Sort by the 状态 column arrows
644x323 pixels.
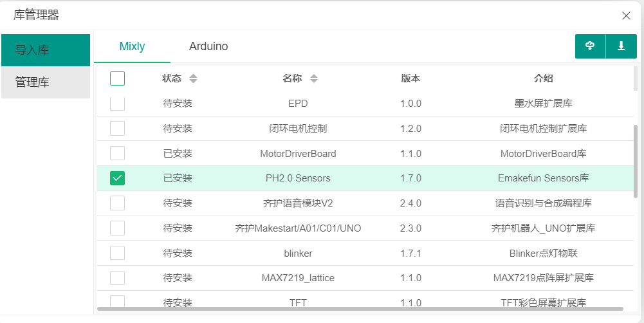193,78
